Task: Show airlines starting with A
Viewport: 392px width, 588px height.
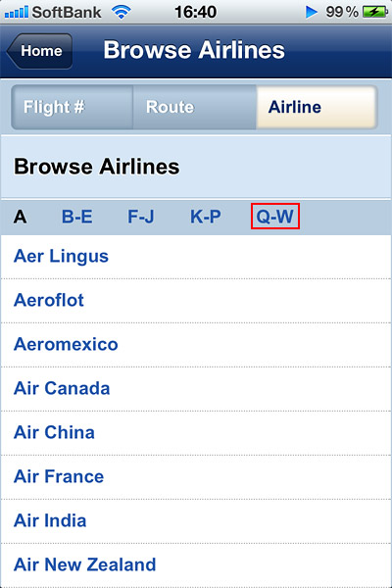Action: click(x=21, y=217)
